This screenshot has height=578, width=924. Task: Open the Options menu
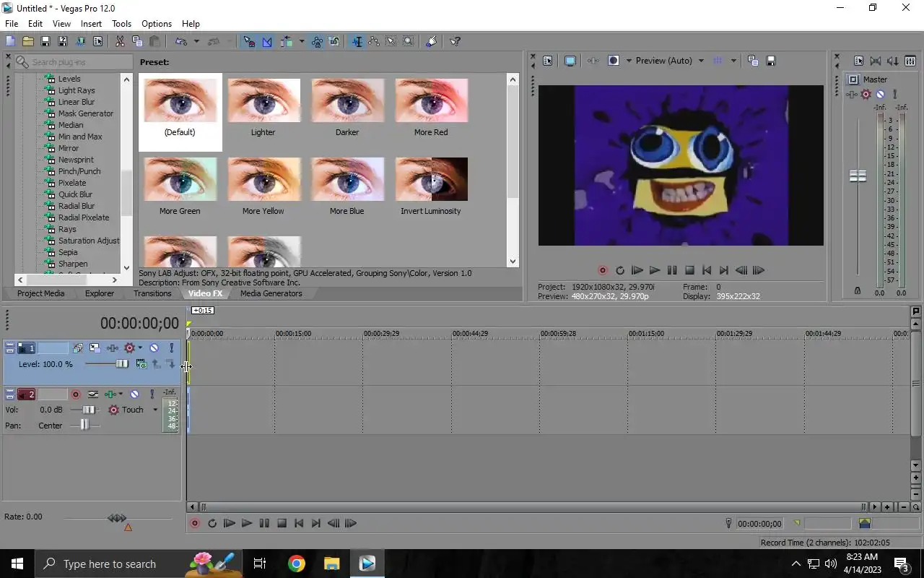pos(157,24)
